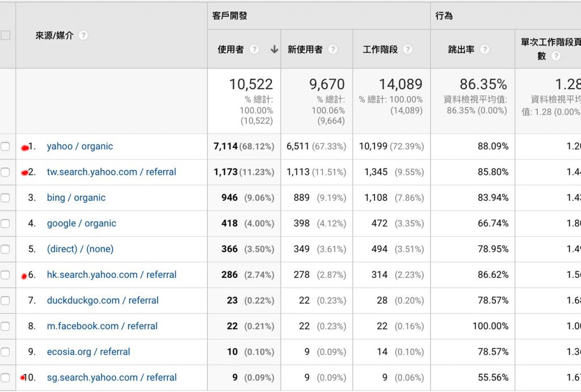Click users value 366 in direct row
Image resolution: width=581 pixels, height=392 pixels.
(229, 249)
